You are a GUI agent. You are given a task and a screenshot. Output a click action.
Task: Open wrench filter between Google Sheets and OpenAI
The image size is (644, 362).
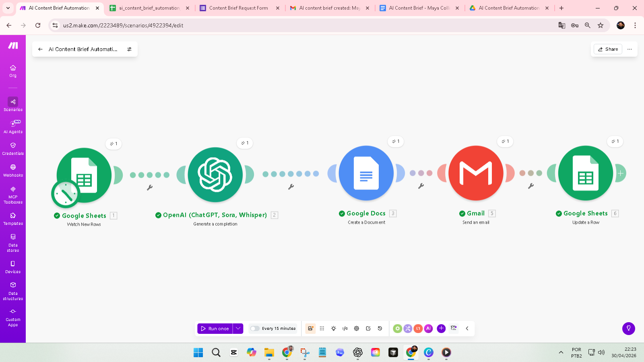(150, 187)
